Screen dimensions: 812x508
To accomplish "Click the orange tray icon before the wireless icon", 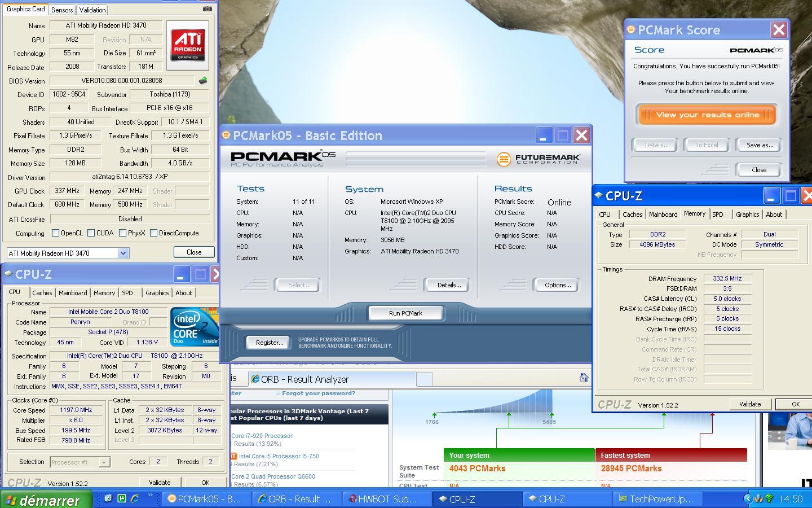I will click(x=759, y=499).
